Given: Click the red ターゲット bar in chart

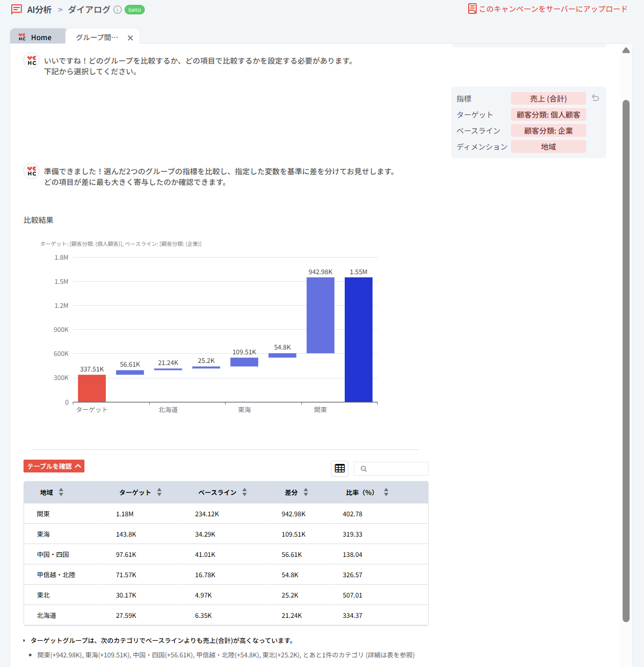Looking at the screenshot, I should (x=92, y=389).
